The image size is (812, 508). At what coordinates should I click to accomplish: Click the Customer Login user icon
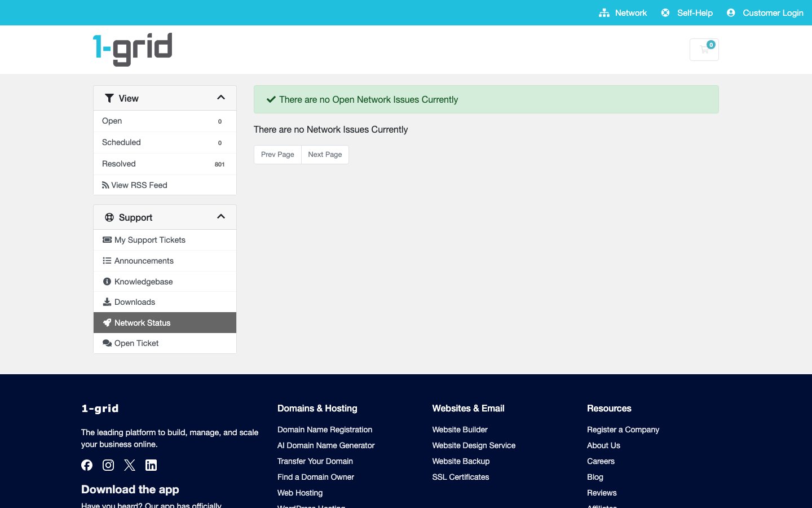coord(731,12)
